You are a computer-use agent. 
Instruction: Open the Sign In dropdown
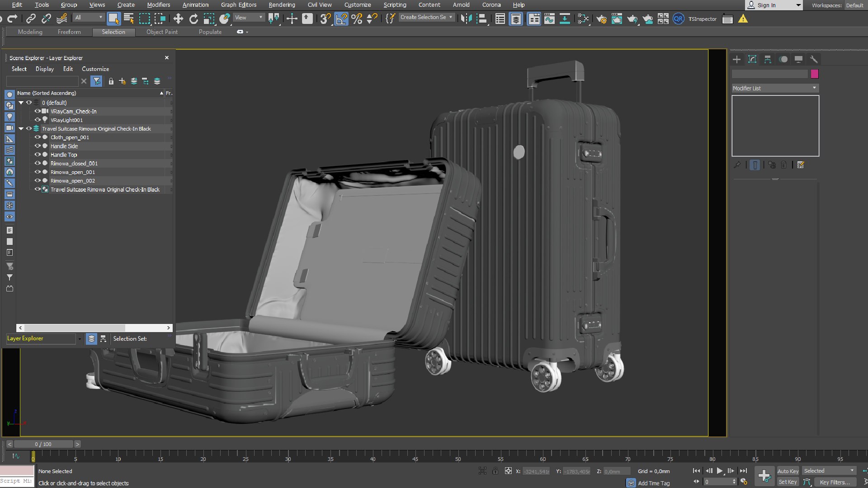[774, 5]
